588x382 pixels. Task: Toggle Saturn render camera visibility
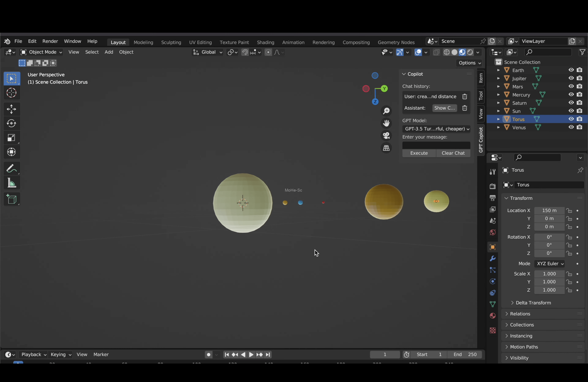pyautogui.click(x=580, y=103)
